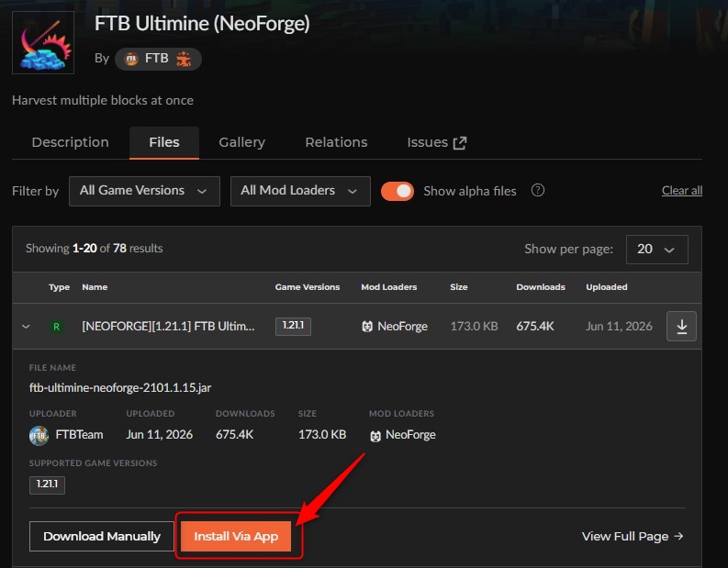728x568 pixels.
Task: Click the Downloads column header
Action: coord(541,287)
